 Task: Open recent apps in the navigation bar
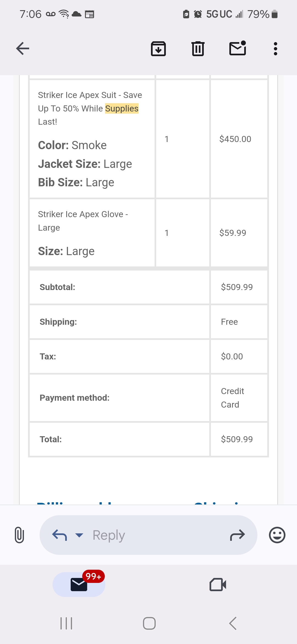click(x=66, y=623)
